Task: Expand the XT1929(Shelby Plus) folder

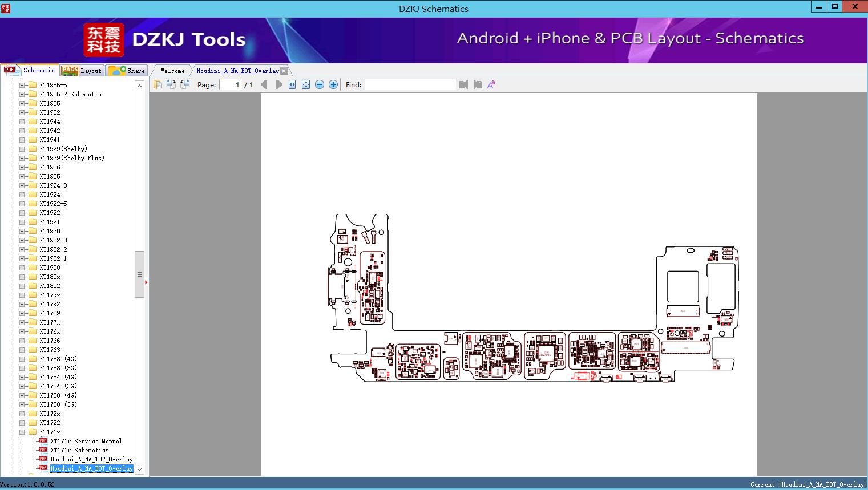Action: coord(22,158)
